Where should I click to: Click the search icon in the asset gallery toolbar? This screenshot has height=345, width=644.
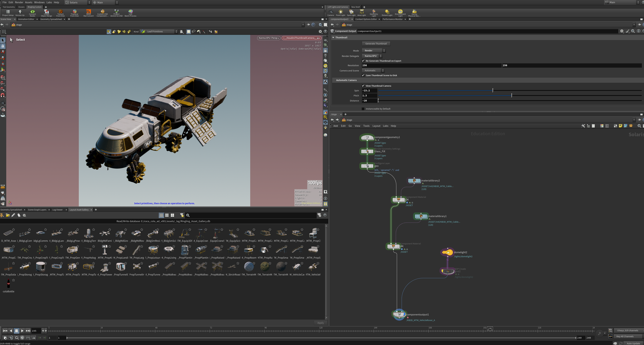coord(188,215)
